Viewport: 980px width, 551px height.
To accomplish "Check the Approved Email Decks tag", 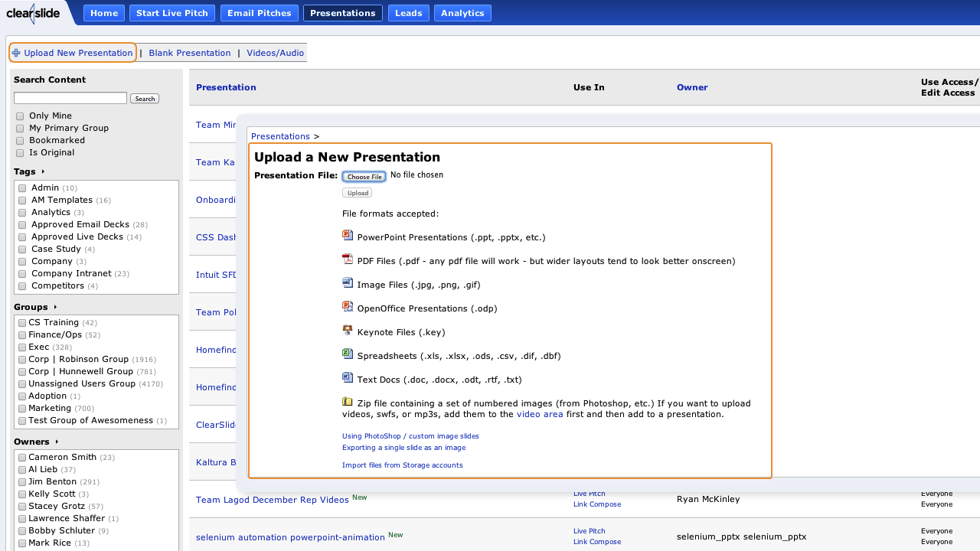I will point(23,225).
